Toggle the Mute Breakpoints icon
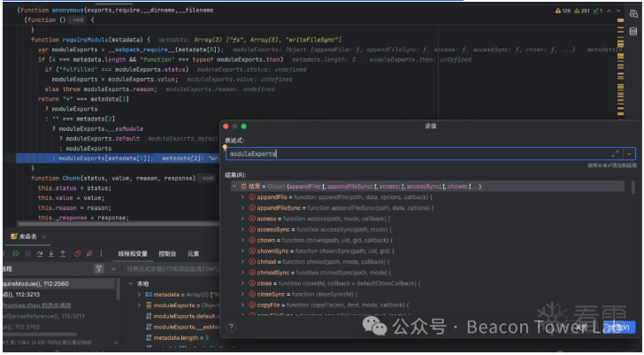The width and height of the screenshot is (644, 355). 89,254
